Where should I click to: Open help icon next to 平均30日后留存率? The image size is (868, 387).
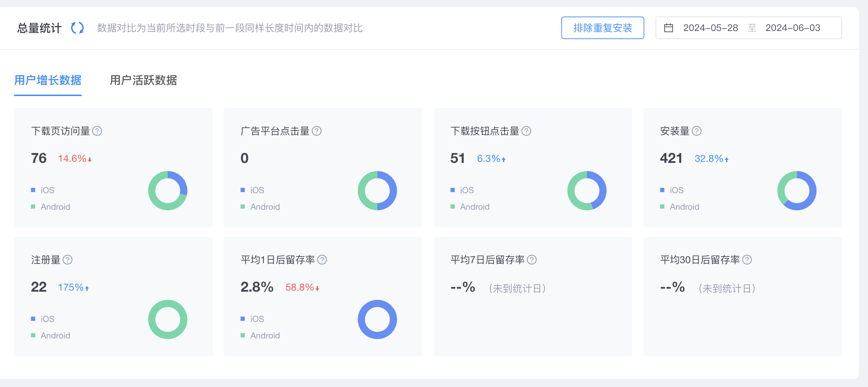click(747, 260)
